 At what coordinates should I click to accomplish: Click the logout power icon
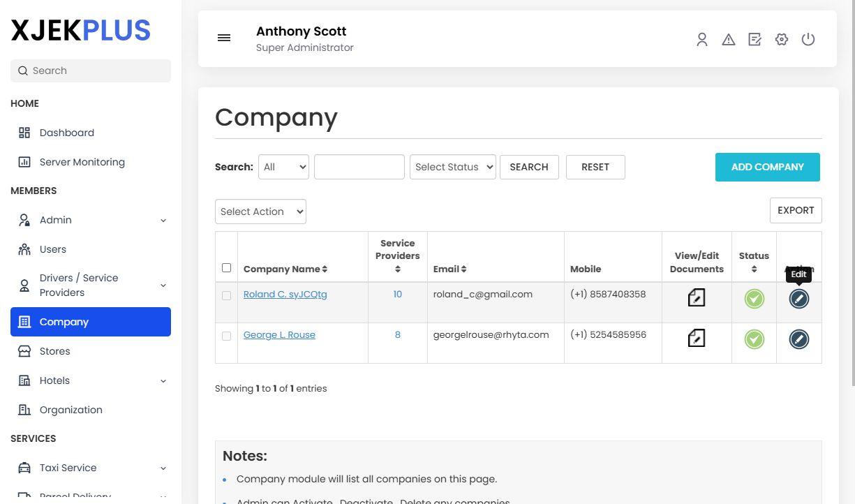click(x=808, y=40)
